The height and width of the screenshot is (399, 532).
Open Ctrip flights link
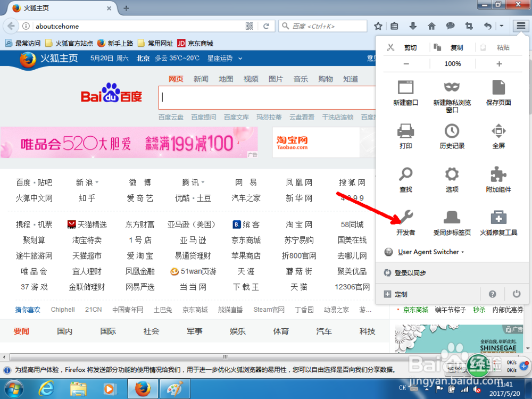point(34,225)
